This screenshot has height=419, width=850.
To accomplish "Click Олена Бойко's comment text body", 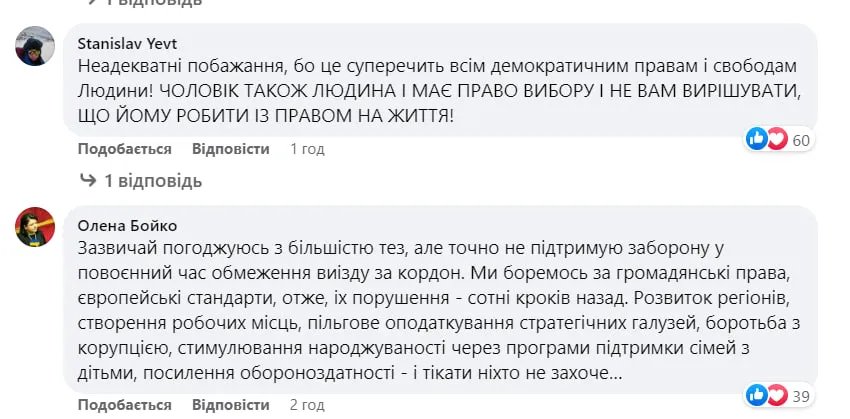I will tap(440, 310).
